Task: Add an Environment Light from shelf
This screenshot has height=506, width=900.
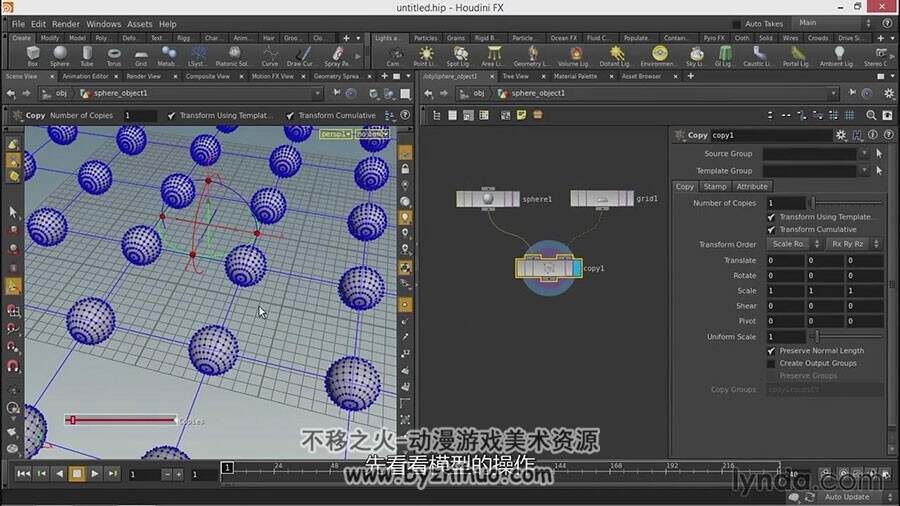Action: tap(659, 56)
